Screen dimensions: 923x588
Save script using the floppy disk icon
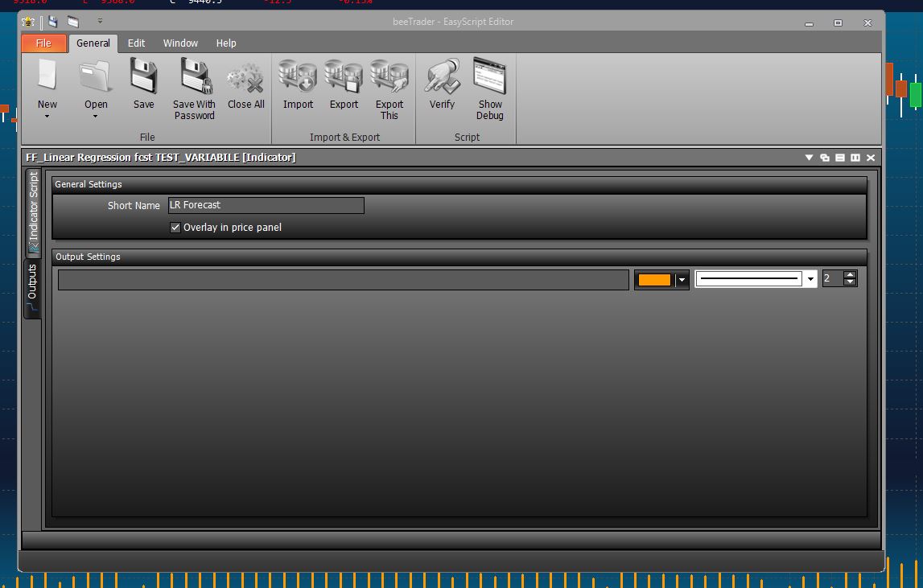pos(143,76)
